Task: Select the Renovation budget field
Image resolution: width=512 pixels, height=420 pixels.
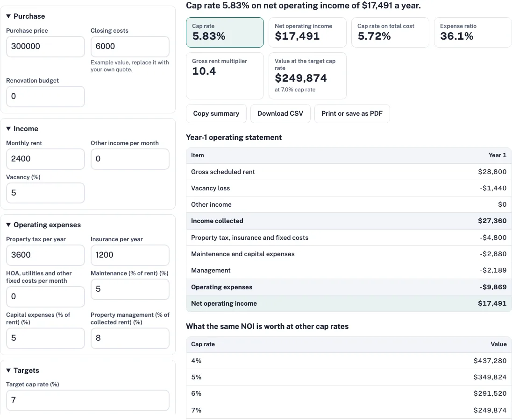Action: coord(45,96)
